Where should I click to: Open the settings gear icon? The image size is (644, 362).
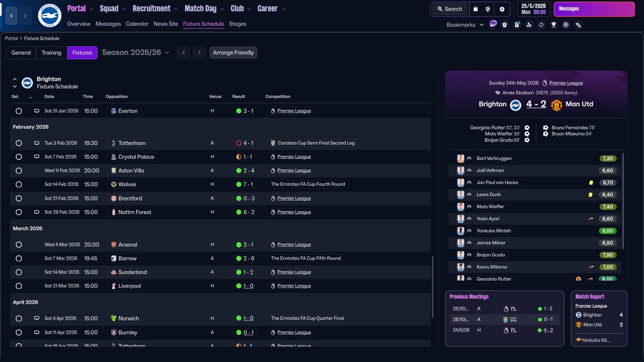point(502,9)
